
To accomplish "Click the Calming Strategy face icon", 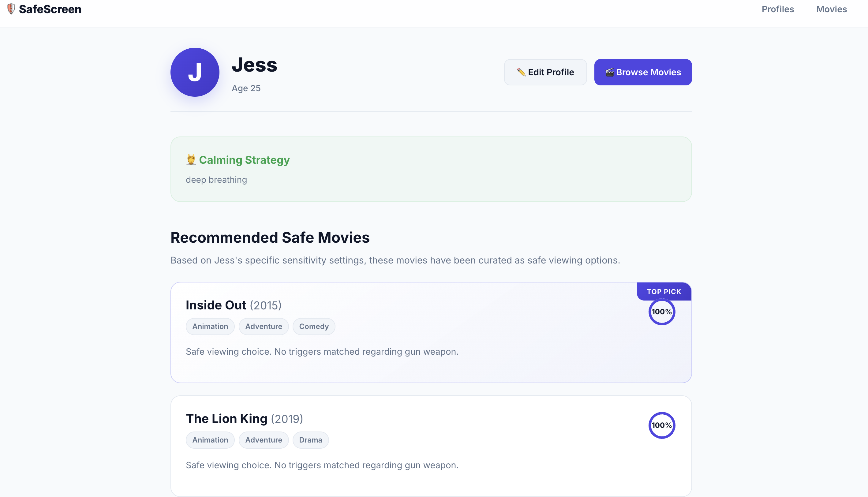I will [191, 160].
